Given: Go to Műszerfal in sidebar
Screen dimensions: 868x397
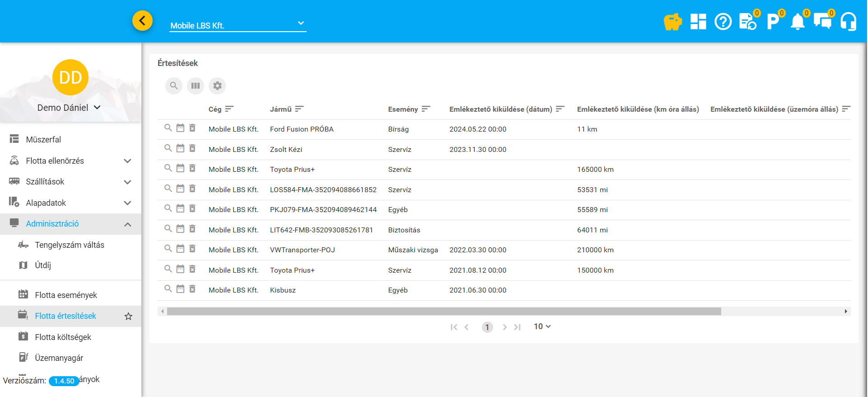Looking at the screenshot, I should (43, 140).
